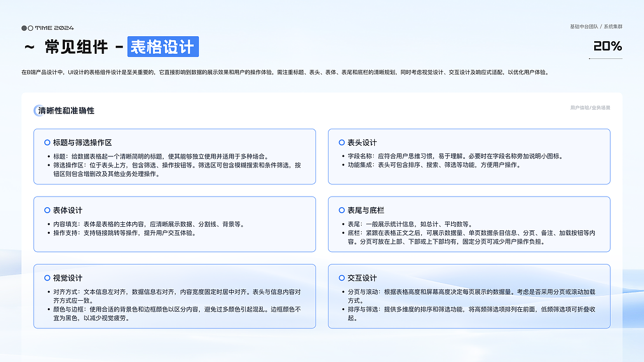Screen dimensions: 644x362
Task: Click the bullet starting 排序与筛选：提供多维度
Action: coord(468,314)
